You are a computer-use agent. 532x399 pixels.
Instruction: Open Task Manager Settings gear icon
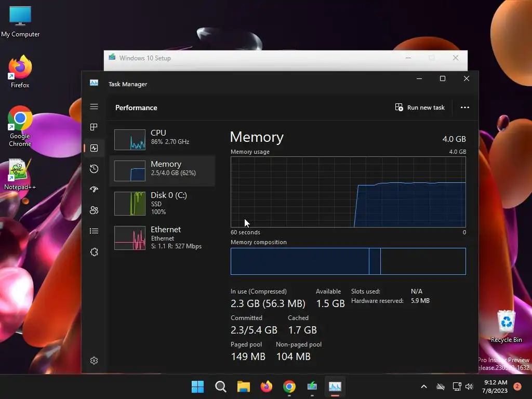(x=94, y=361)
